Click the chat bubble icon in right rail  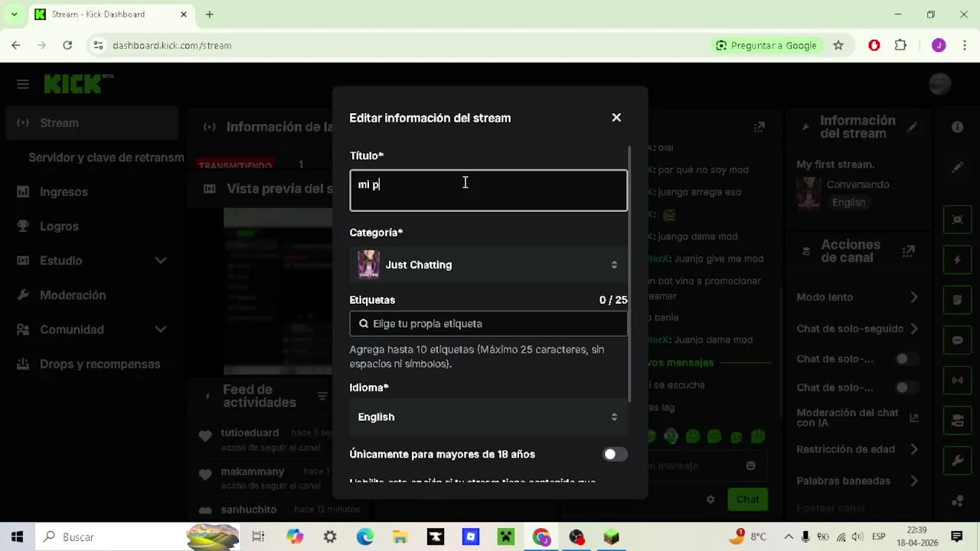click(957, 341)
